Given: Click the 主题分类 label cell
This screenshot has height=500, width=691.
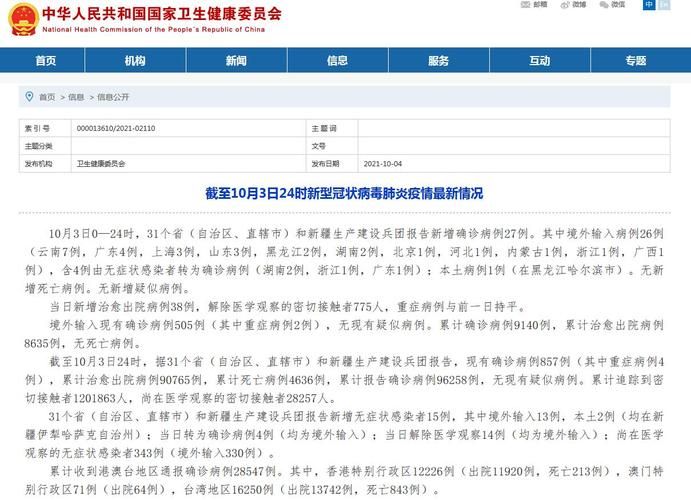Looking at the screenshot, I should tap(45, 146).
